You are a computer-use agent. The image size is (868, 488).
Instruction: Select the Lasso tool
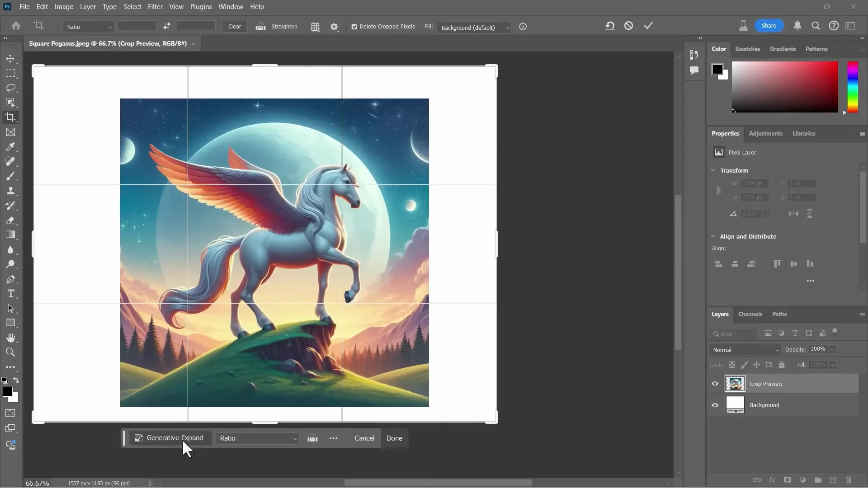point(10,88)
